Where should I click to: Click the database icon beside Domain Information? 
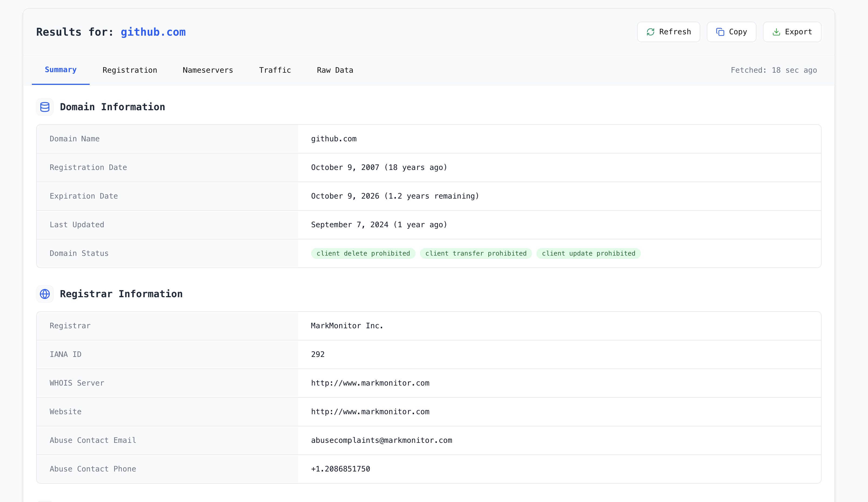click(45, 107)
